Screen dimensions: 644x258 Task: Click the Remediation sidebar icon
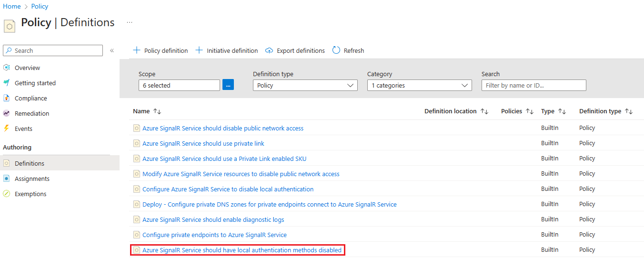(x=7, y=113)
